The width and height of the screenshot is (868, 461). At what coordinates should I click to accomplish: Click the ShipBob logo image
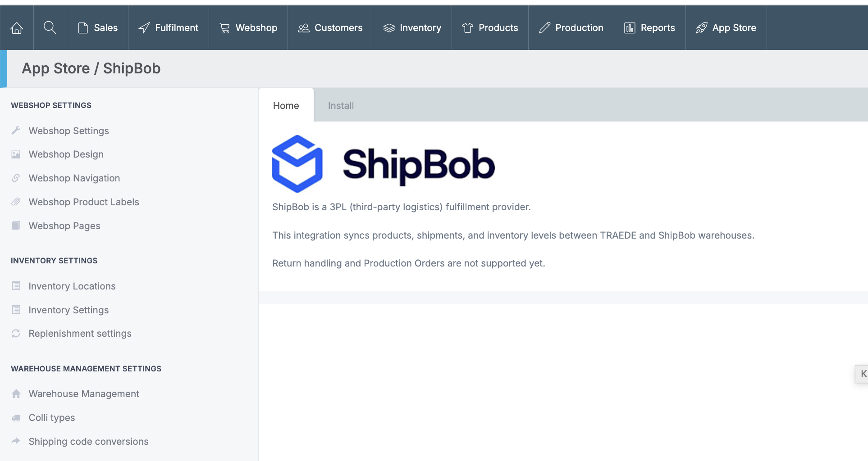point(384,164)
